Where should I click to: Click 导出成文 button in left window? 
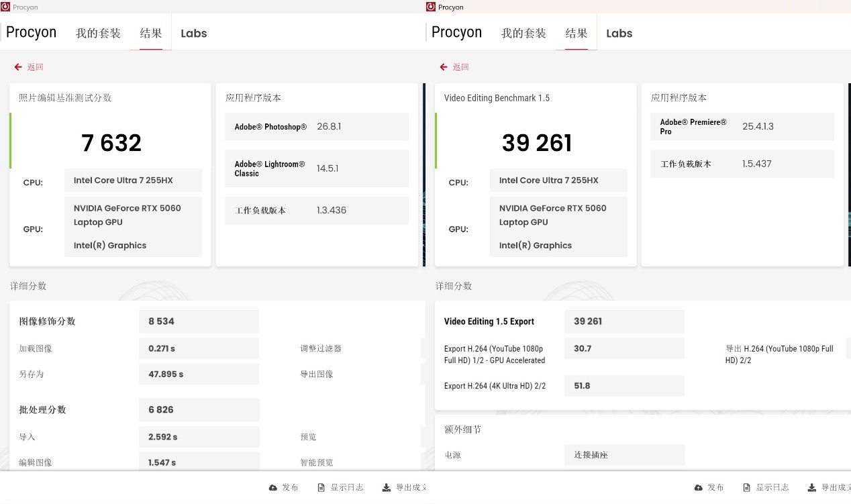pos(404,487)
